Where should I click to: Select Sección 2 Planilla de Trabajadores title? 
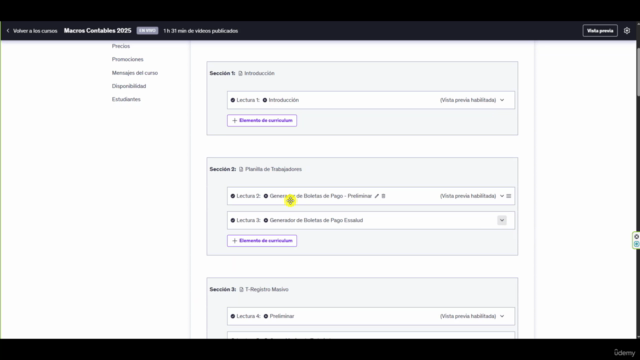[273, 169]
